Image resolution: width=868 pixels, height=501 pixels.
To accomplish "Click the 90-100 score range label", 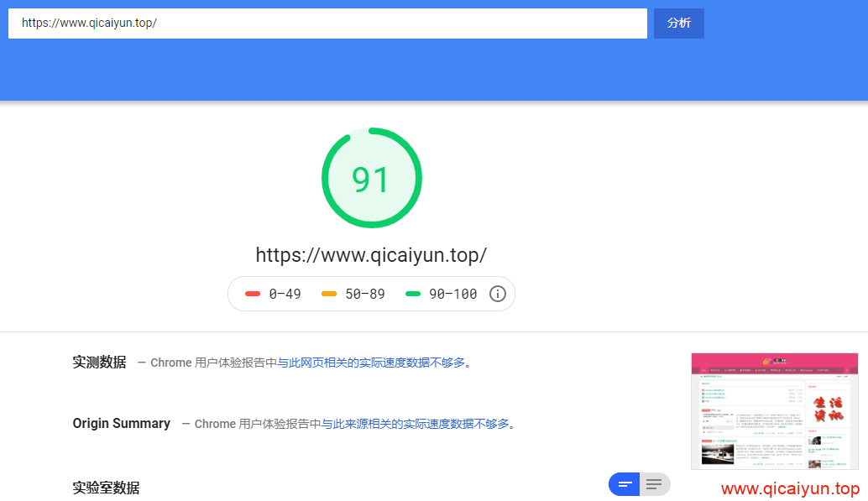I will click(x=452, y=294).
